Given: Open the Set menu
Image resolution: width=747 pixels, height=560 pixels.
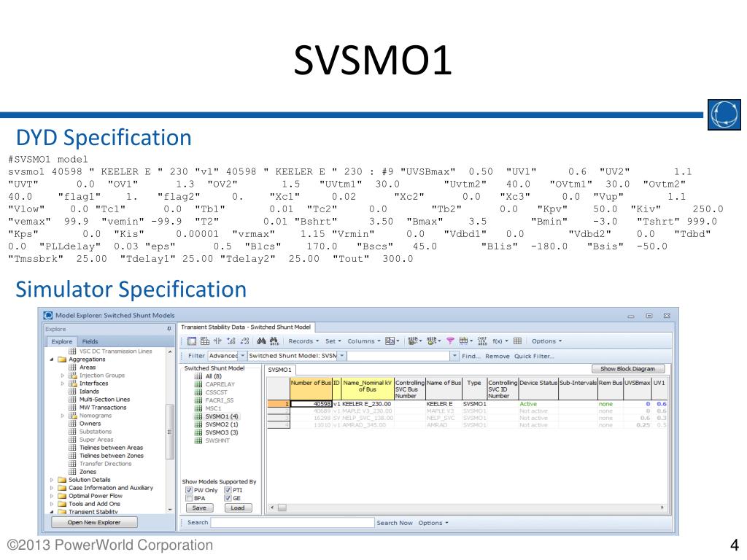Looking at the screenshot, I should (333, 341).
